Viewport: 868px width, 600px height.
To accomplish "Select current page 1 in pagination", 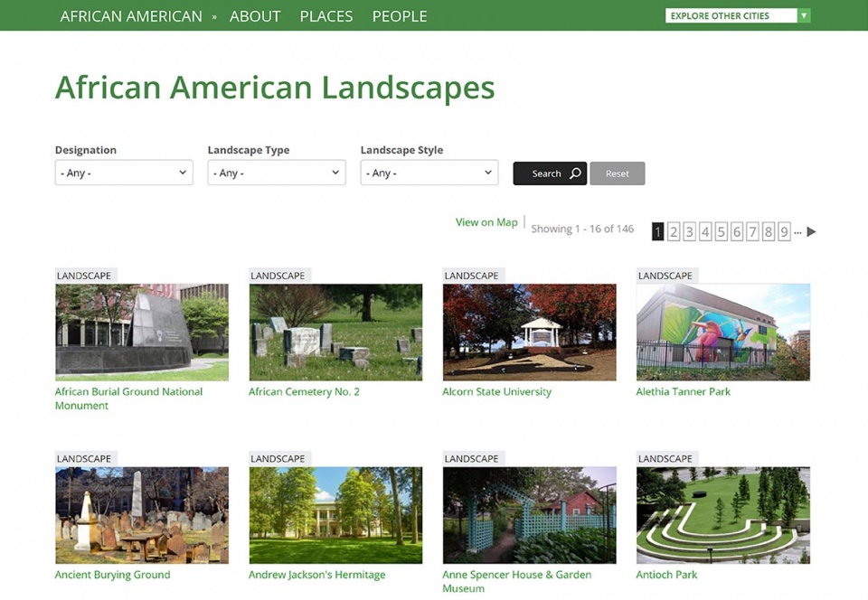I will coord(657,231).
